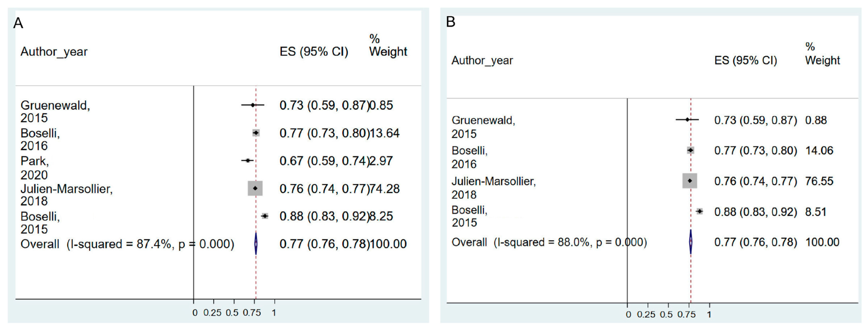868x330 pixels.
Task: Click the Gruenewald point marker in panel B
Action: (687, 120)
